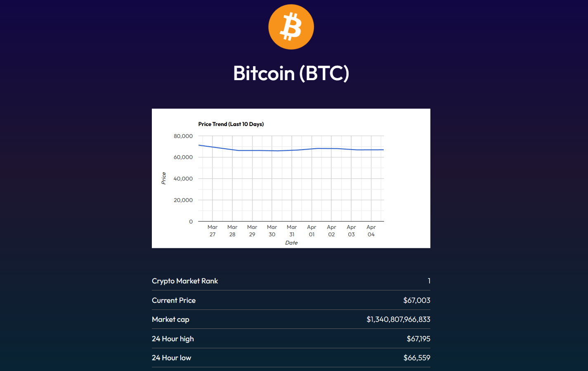588x371 pixels.
Task: Select the Apr 04 date label
Action: [371, 231]
